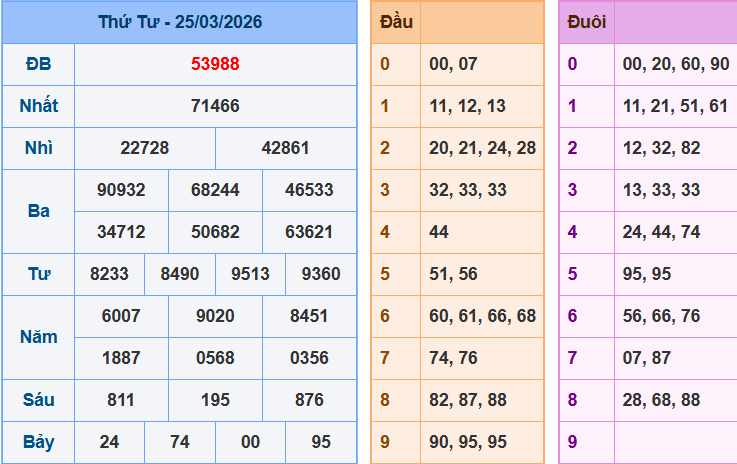Click the Đầu column header
Viewport: 737px width, 464px height.
(396, 22)
